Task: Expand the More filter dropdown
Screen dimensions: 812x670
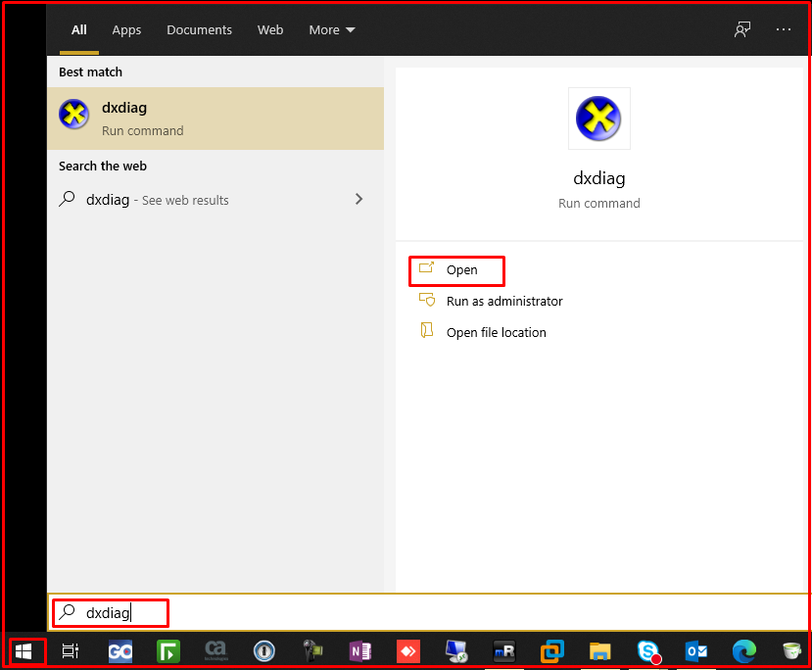Action: (x=331, y=30)
